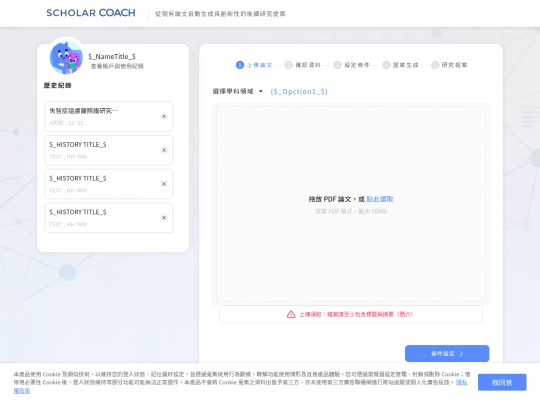Remove the third history card

(x=164, y=184)
